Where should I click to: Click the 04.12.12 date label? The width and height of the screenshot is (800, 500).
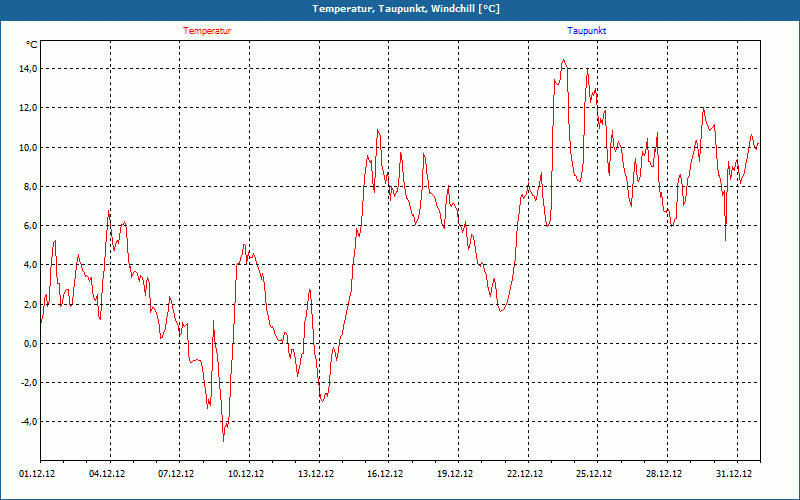point(107,474)
